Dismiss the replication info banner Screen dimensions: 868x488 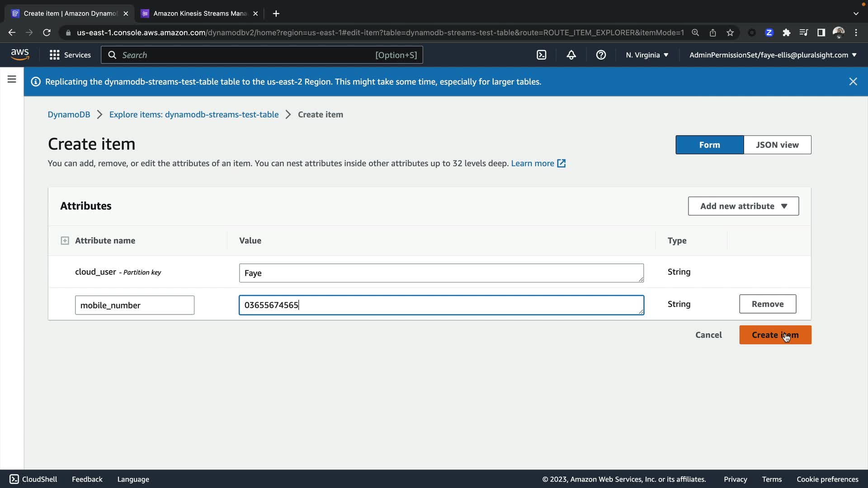pyautogui.click(x=853, y=81)
